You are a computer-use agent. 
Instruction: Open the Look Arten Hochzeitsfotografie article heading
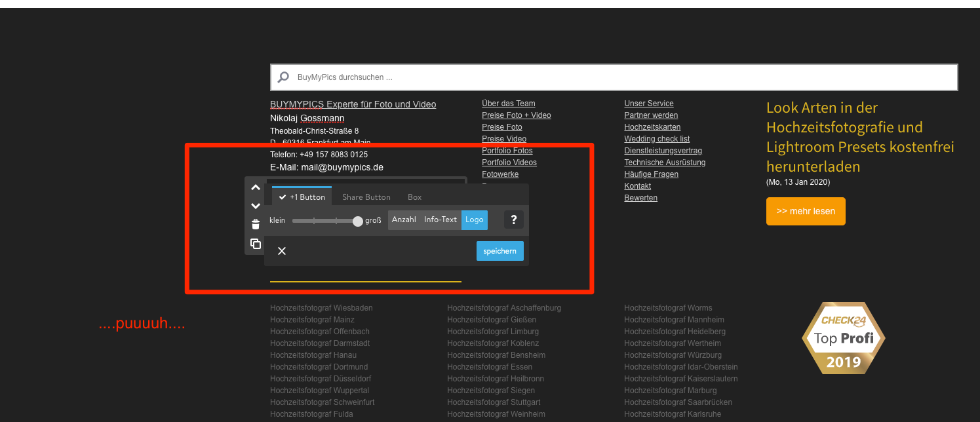(860, 137)
